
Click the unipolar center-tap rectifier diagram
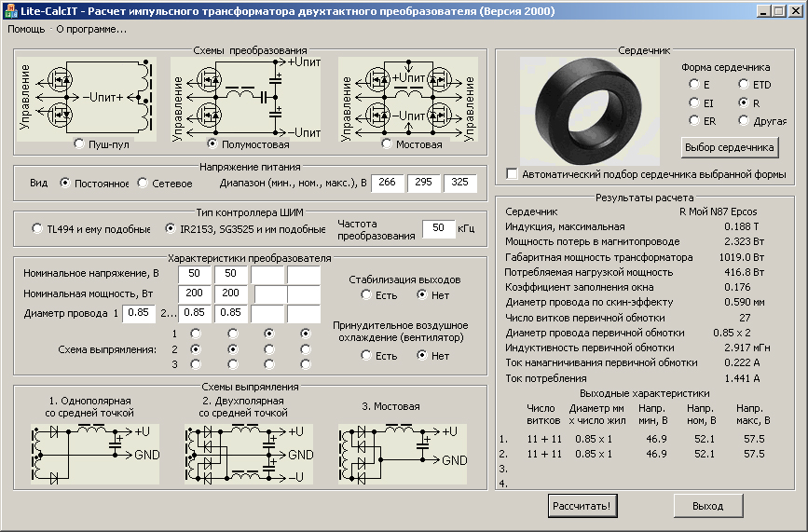tap(95, 455)
